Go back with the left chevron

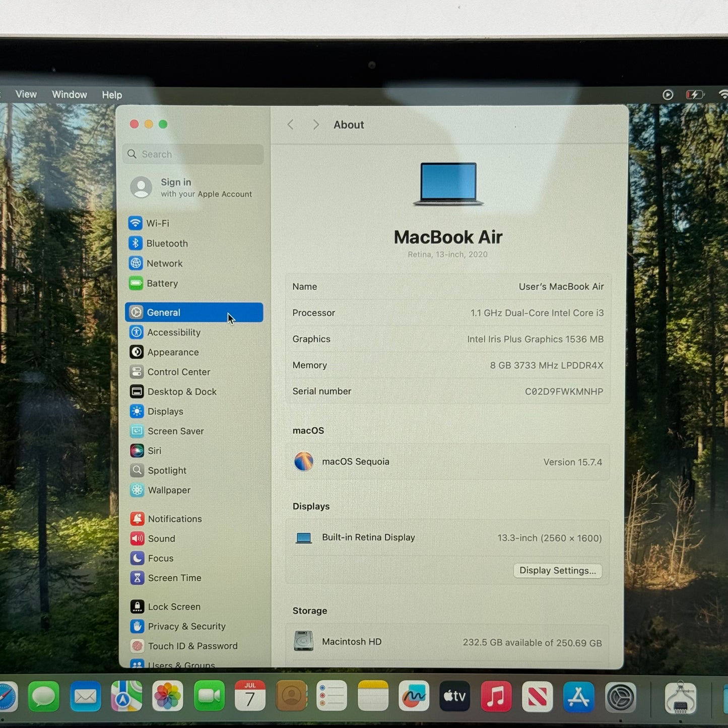(291, 124)
